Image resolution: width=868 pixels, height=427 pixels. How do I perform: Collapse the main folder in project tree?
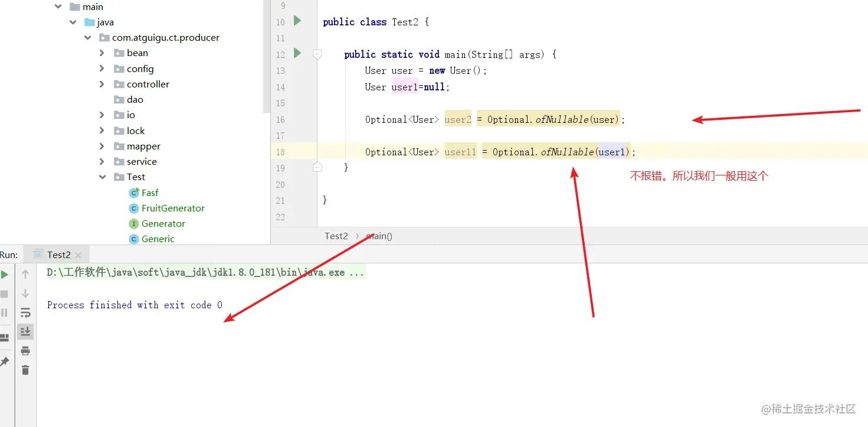[x=58, y=6]
